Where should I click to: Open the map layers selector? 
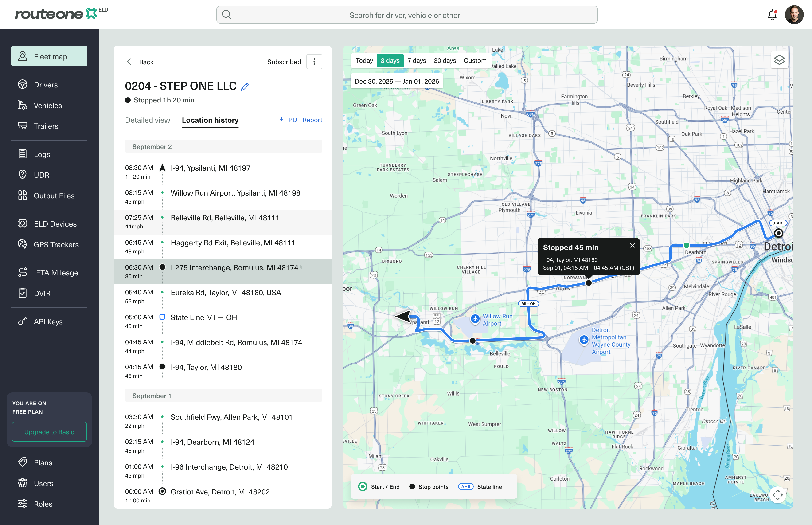coord(779,60)
